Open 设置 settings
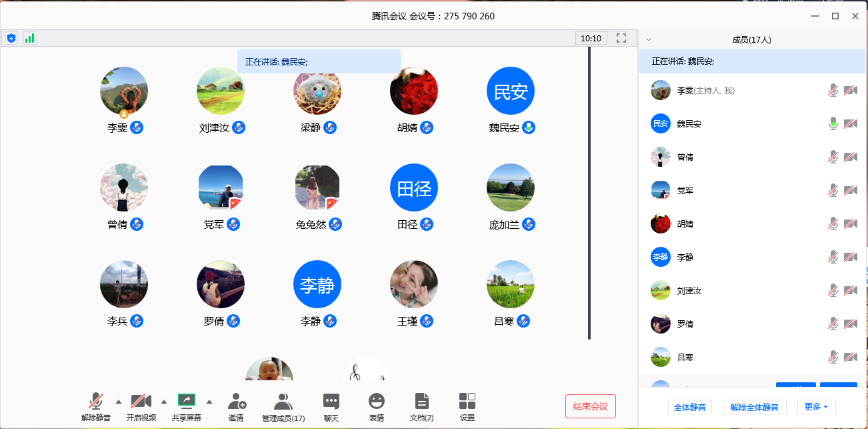This screenshot has width=868, height=429. pyautogui.click(x=467, y=407)
